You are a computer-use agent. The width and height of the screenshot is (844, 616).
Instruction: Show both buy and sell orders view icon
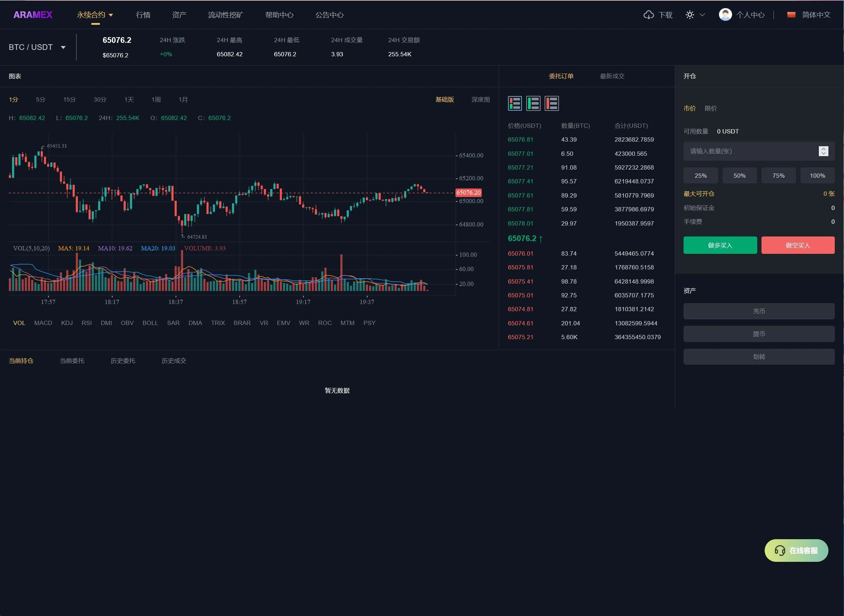tap(515, 103)
